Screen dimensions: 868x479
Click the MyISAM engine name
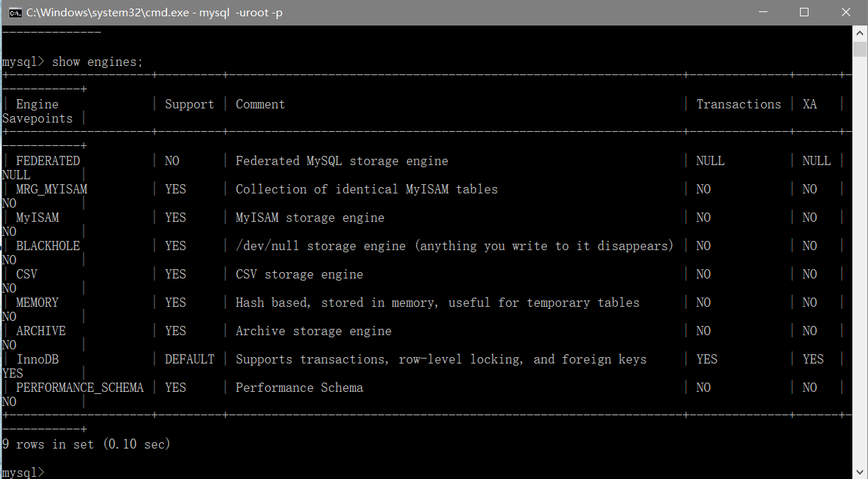(38, 218)
